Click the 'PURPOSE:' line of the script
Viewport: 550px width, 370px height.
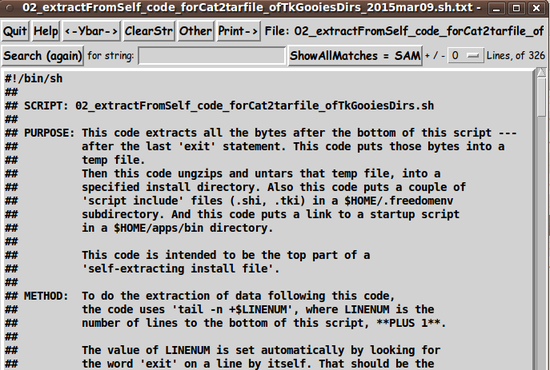tap(260, 133)
